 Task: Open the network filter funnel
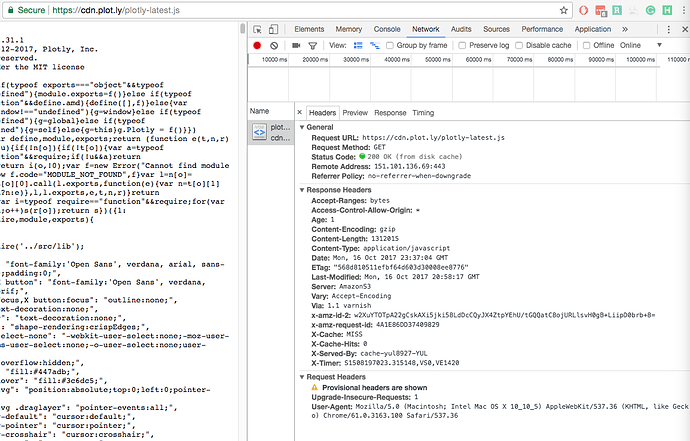(313, 45)
